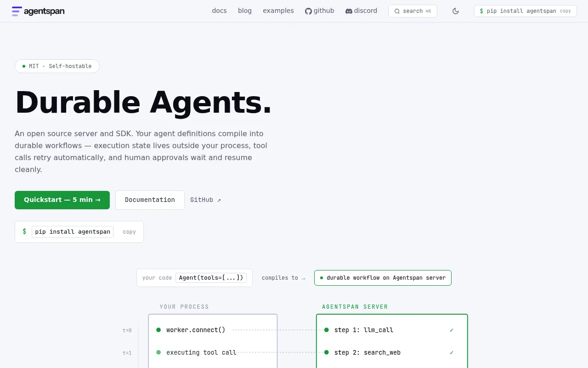Click the search field in the header

[413, 11]
